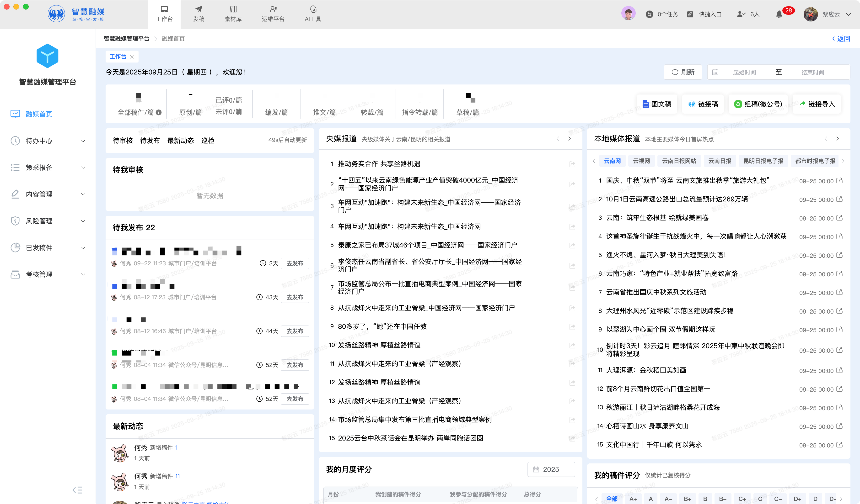The image size is (860, 504).
Task: Click the notification bell icon
Action: (x=779, y=14)
